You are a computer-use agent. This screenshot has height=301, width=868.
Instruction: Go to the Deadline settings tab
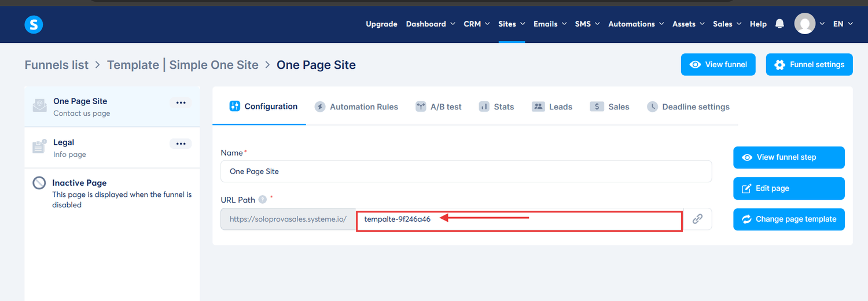689,107
